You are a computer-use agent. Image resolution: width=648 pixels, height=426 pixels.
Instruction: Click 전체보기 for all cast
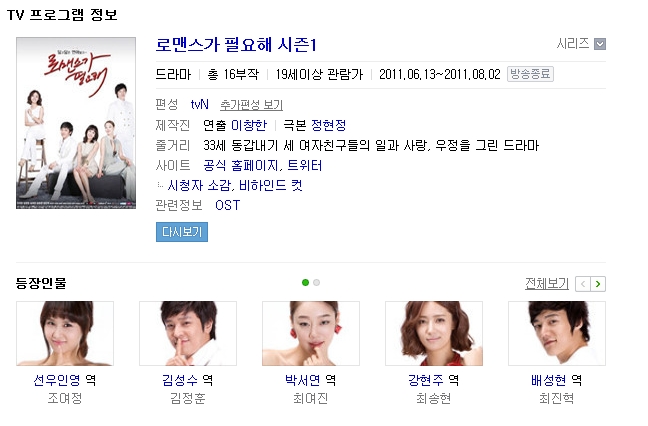547,283
